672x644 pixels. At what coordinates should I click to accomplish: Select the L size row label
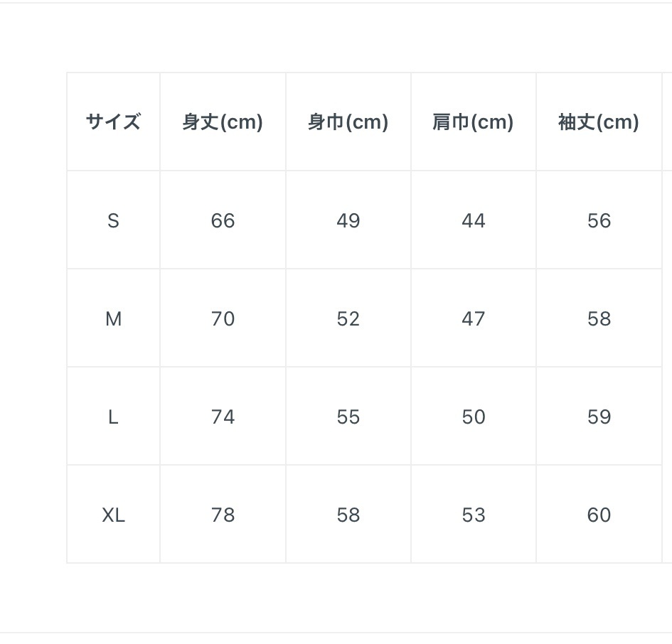pyautogui.click(x=113, y=417)
